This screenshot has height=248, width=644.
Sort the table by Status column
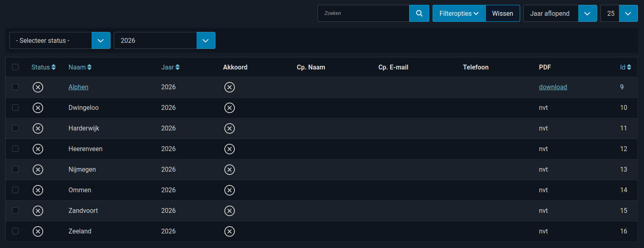coord(43,67)
